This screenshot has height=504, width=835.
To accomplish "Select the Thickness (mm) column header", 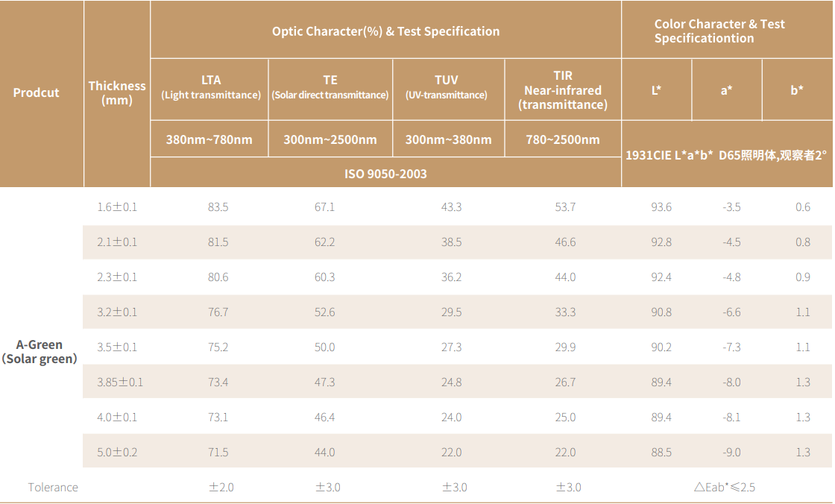I will pyautogui.click(x=117, y=93).
